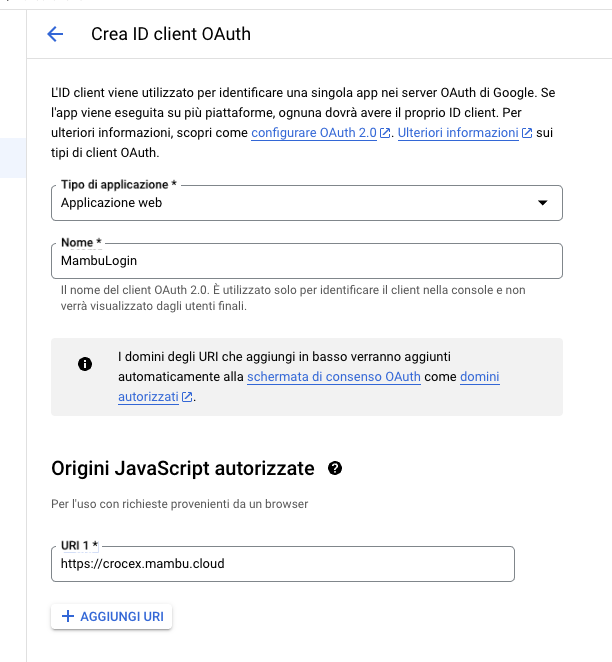Click the plus icon in AGGIUNGI URI
The image size is (612, 662).
click(68, 616)
